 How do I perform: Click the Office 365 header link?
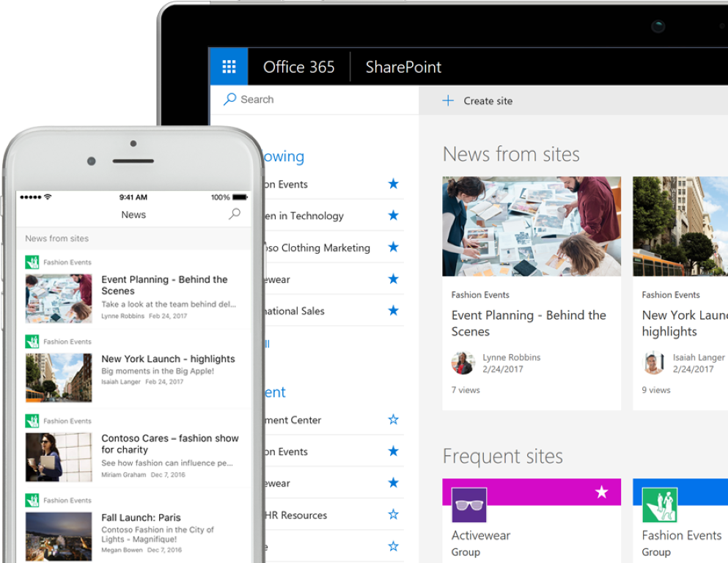point(298,67)
